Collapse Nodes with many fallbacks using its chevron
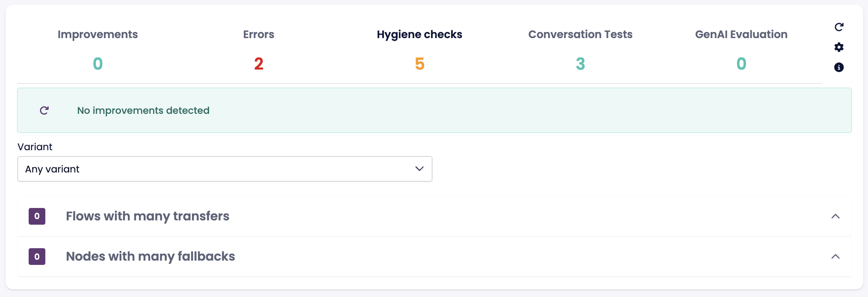 click(x=836, y=256)
